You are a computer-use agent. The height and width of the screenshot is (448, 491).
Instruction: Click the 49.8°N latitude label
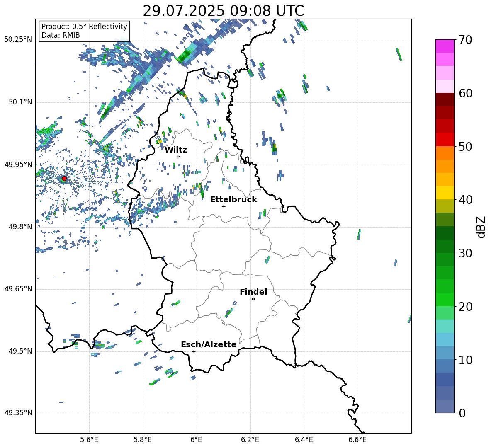tap(20, 227)
